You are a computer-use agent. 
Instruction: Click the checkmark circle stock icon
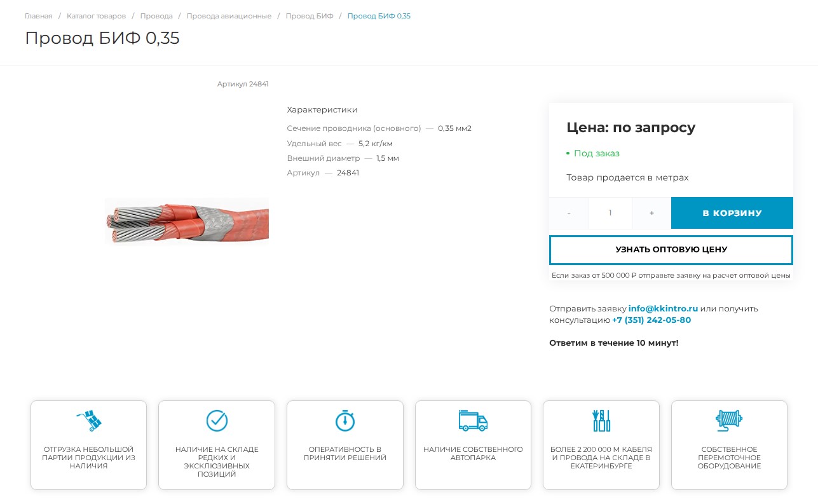pyautogui.click(x=217, y=421)
